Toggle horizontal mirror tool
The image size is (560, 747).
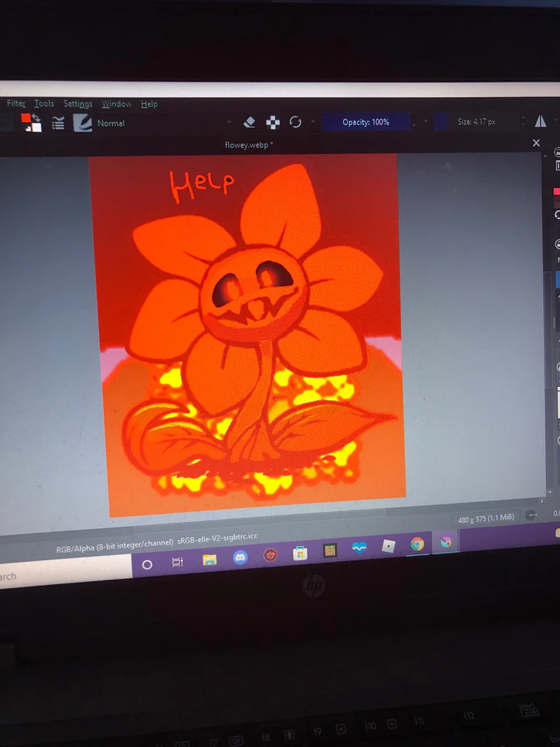coord(540,121)
